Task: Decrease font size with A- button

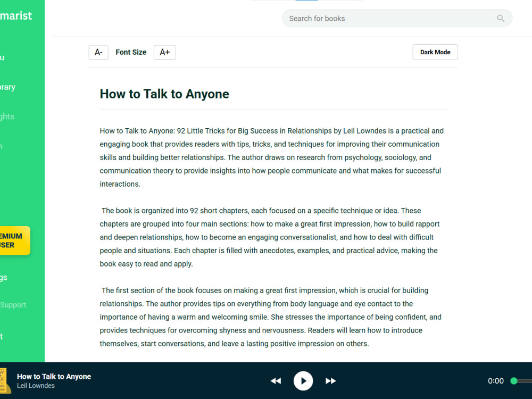Action: pyautogui.click(x=98, y=52)
